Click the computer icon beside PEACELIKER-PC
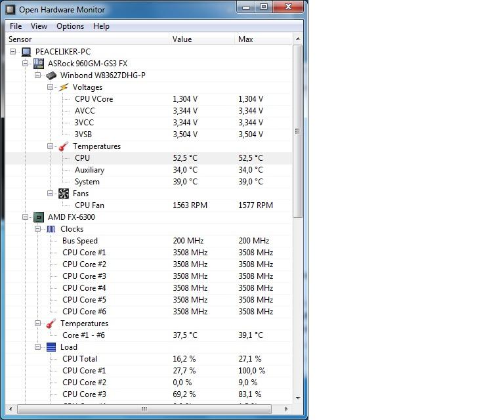This screenshot has width=504, height=420. (x=26, y=52)
